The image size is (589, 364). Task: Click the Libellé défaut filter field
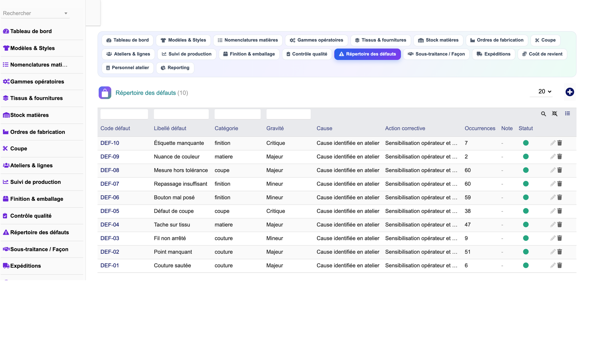pyautogui.click(x=181, y=114)
